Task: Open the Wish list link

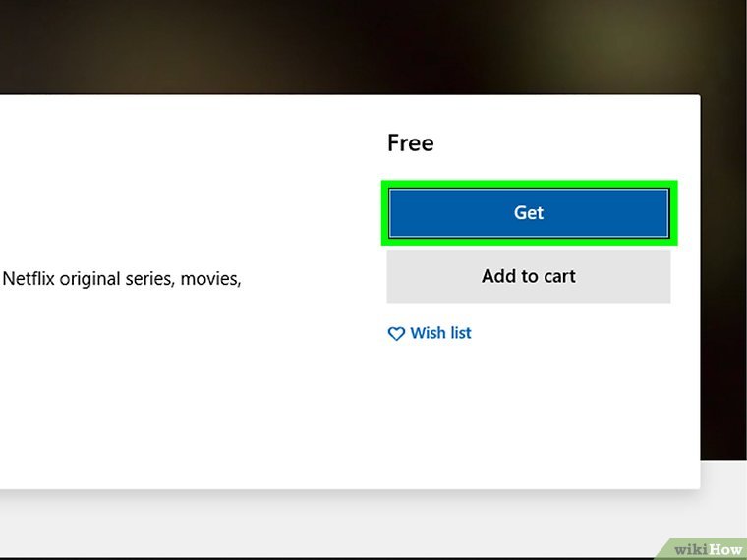Action: 440,333
